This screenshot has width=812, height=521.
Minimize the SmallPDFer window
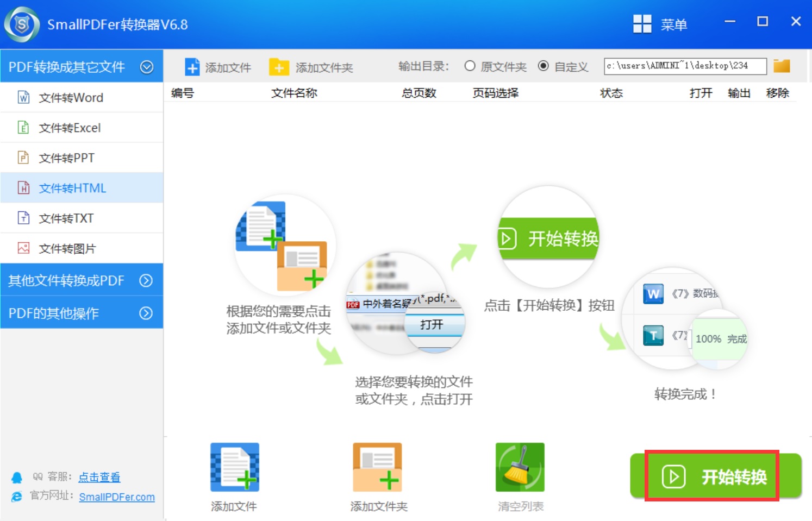coord(730,22)
